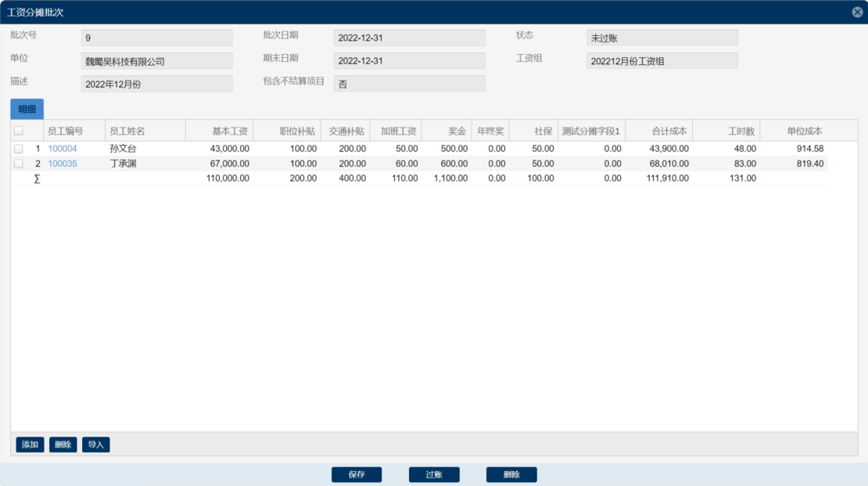Screen dimensions: 868x486
Task: Close the 工资分摊批次 dialog
Action: pos(857,12)
